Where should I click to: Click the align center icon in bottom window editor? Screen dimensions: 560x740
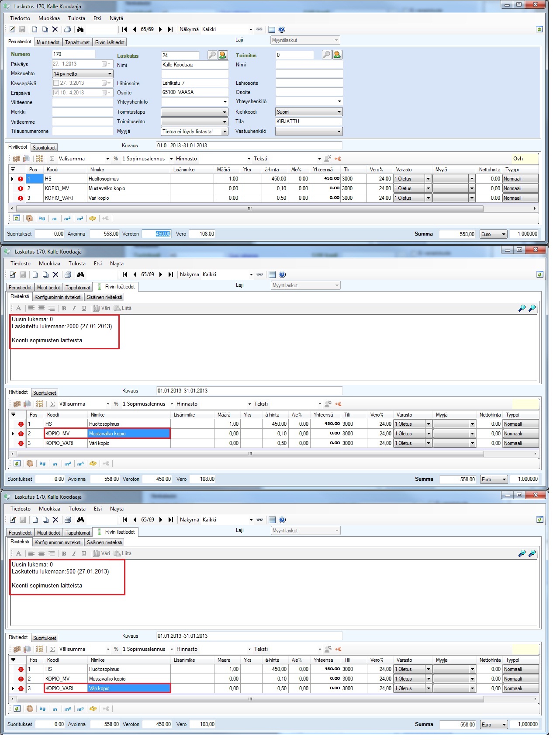(x=41, y=553)
